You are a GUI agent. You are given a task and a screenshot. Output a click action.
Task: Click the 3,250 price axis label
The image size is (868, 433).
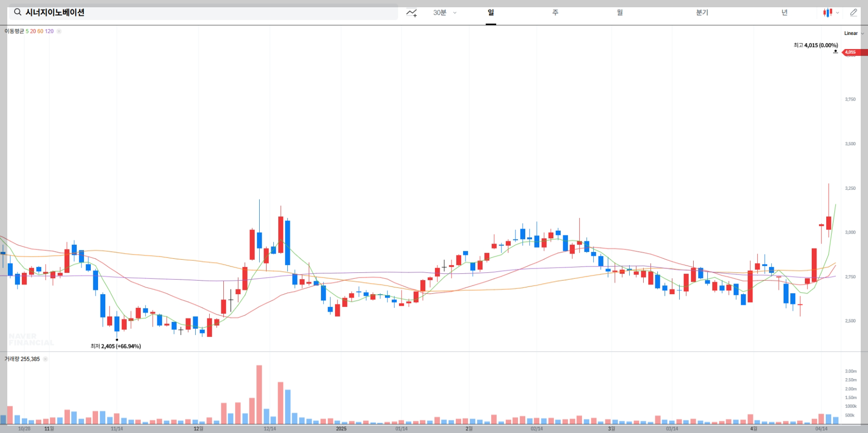pos(851,188)
